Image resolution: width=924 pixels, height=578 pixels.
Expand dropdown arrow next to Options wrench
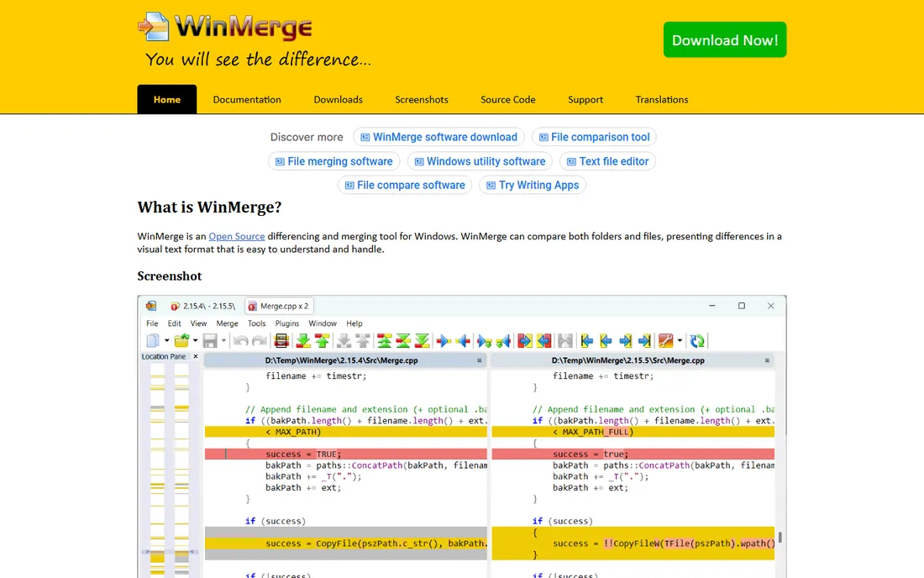point(680,340)
